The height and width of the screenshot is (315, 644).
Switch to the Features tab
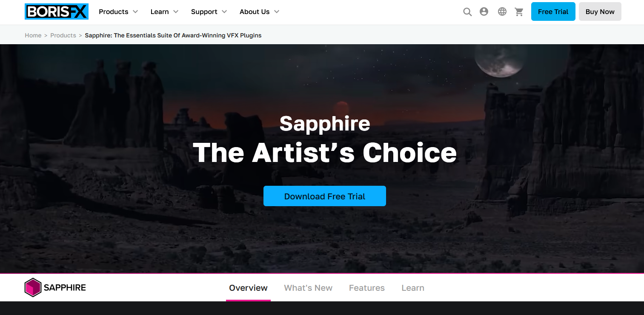[x=367, y=288]
